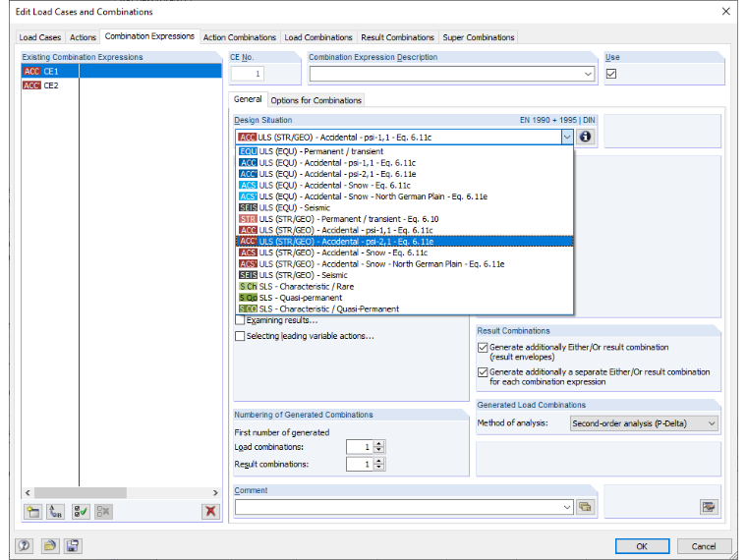Choose ULS (EQU) Accidental psi-2,1 Eq. 6.11e

coord(405,174)
